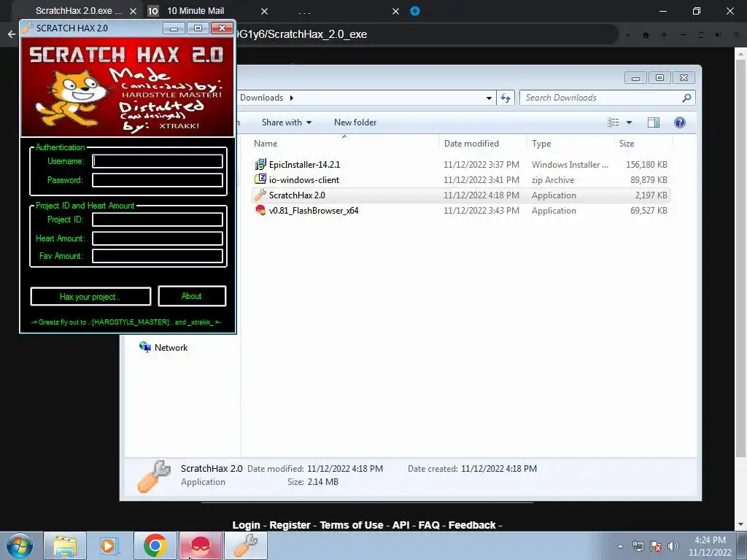
Task: Switch to ScratchHax wrench taskbar icon
Action: coord(246,546)
